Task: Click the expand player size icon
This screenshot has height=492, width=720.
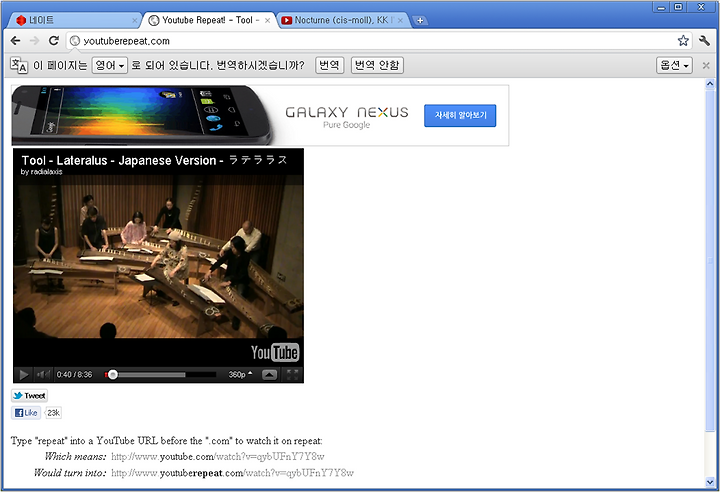Action: coord(270,375)
